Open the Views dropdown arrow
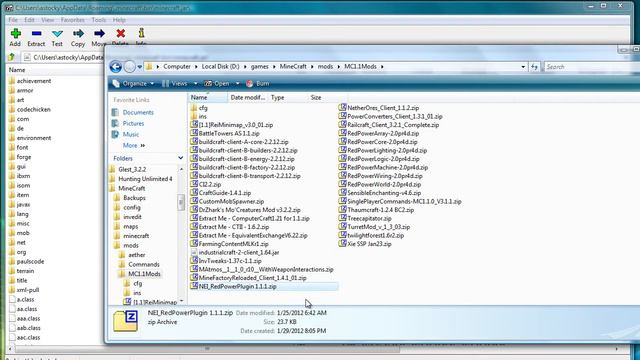 point(195,84)
